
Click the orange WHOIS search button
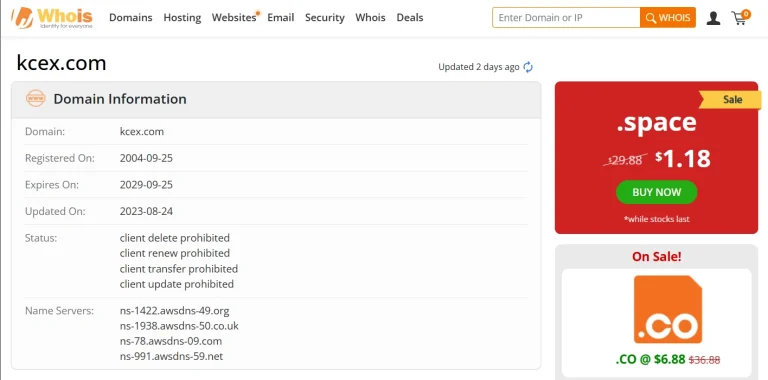pyautogui.click(x=668, y=18)
